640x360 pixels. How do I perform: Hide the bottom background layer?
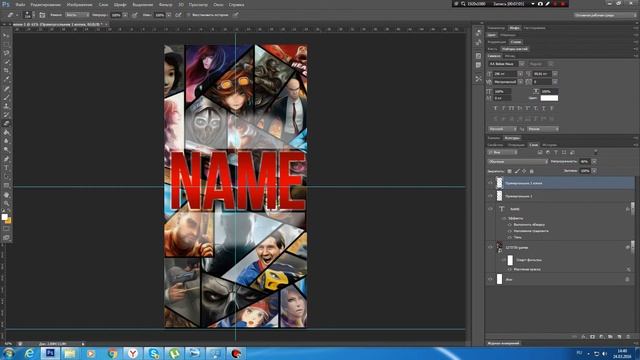[490, 279]
